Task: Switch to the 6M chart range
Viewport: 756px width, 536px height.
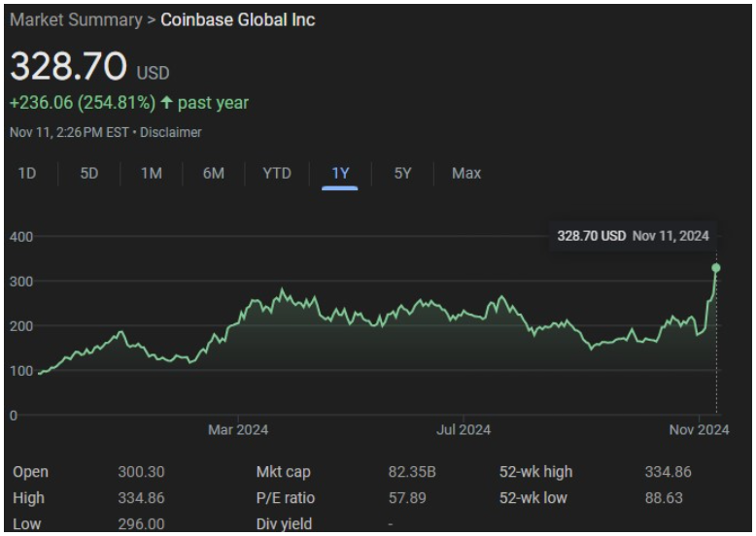Action: coord(214,173)
